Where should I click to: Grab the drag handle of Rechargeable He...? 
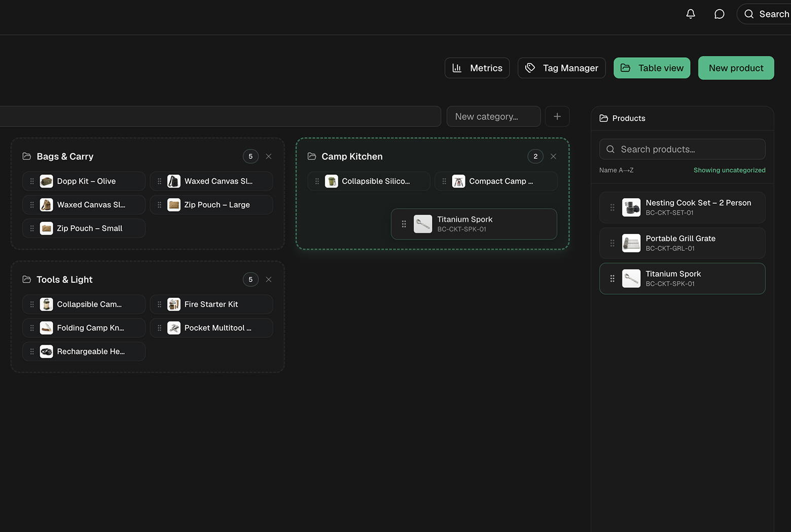(x=32, y=352)
